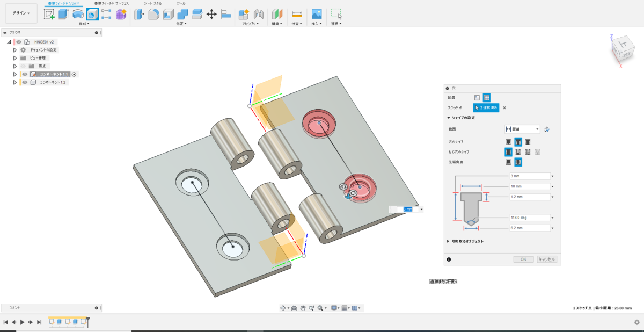Select the Rectangular Pattern tool
The image size is (644, 332).
(x=106, y=15)
